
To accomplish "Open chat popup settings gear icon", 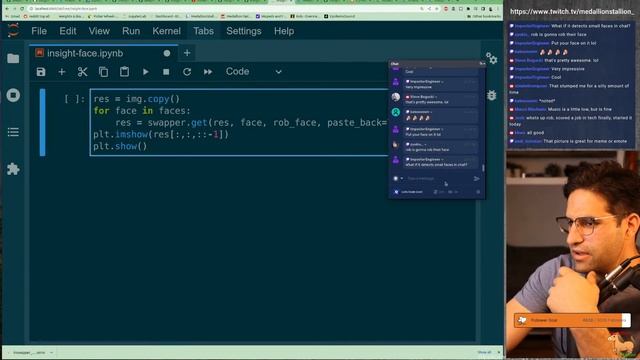I will point(478,192).
